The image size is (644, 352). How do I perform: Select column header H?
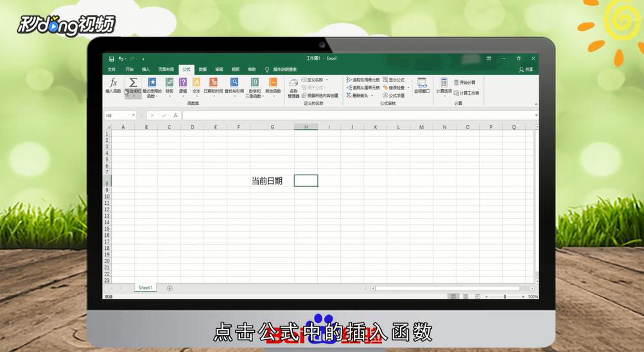click(x=306, y=127)
